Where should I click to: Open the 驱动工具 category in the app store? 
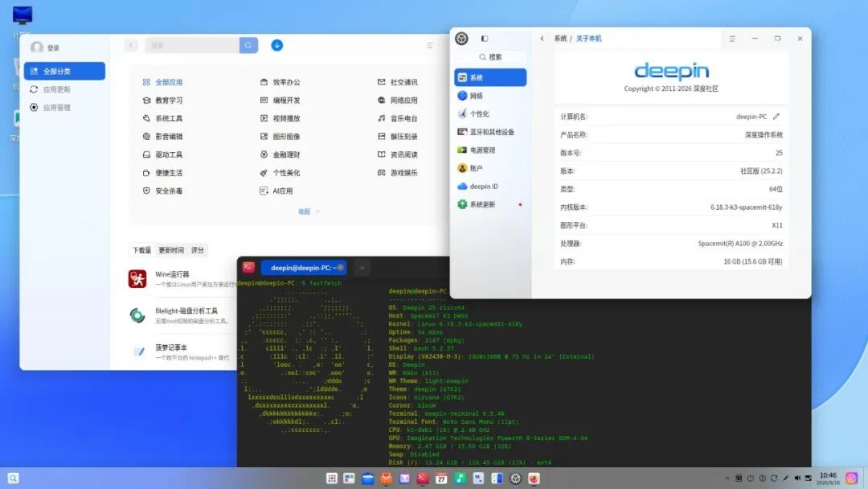pyautogui.click(x=162, y=154)
